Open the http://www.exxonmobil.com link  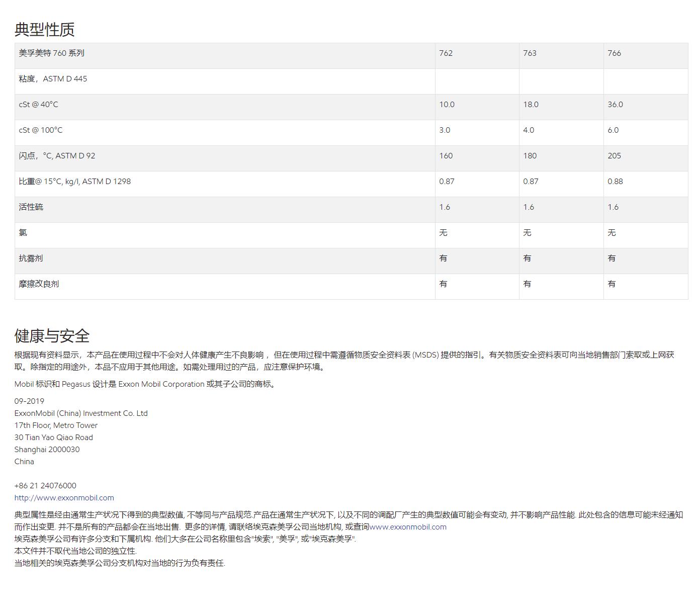(64, 498)
